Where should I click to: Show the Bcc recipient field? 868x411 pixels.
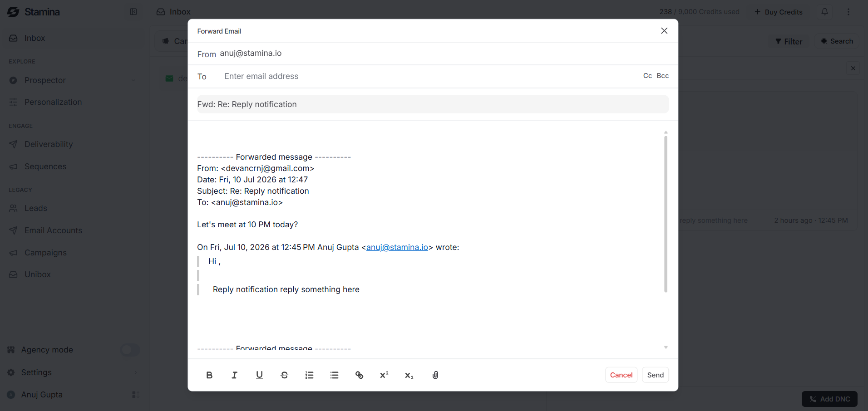tap(663, 76)
